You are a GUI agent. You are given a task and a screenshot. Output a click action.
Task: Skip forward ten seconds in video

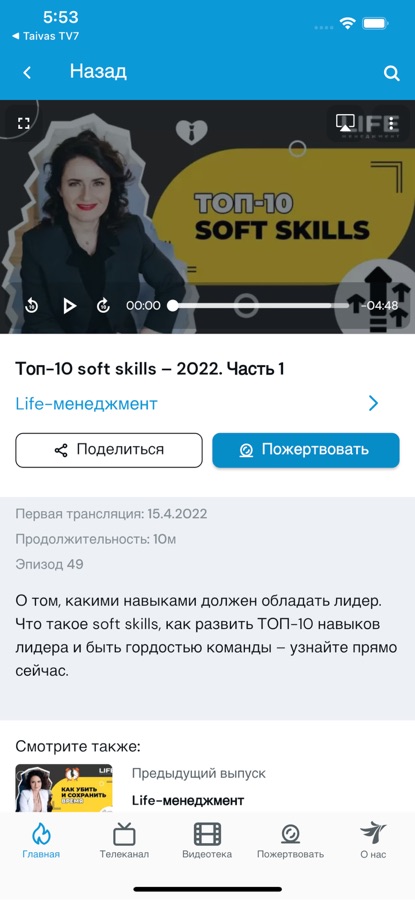point(103,306)
